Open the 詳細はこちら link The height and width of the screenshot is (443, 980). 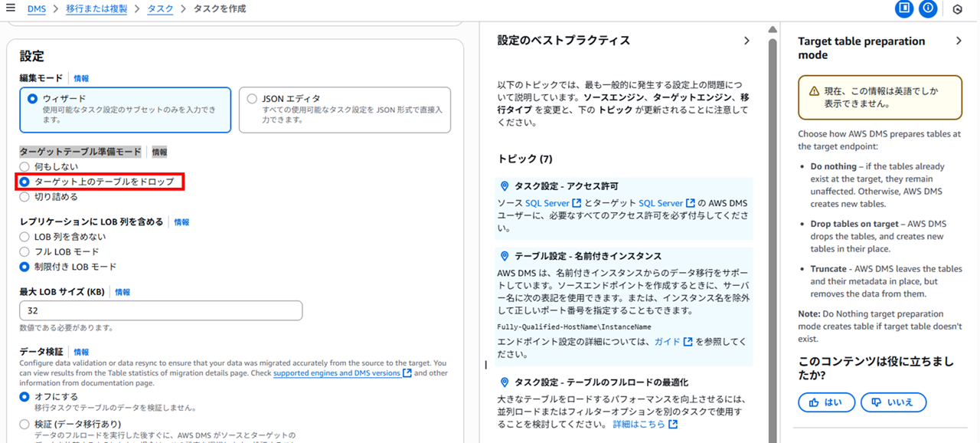645,424
